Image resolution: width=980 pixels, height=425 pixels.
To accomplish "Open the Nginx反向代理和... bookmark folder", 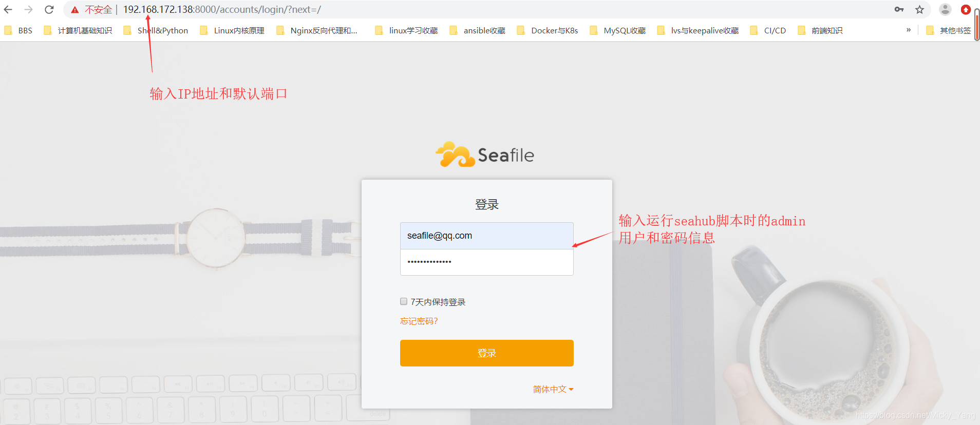I will tap(316, 31).
